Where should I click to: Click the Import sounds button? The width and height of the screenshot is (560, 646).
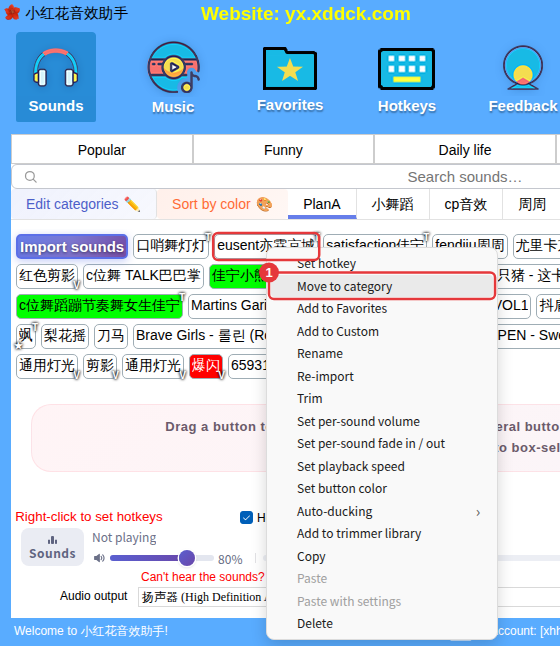coord(72,247)
